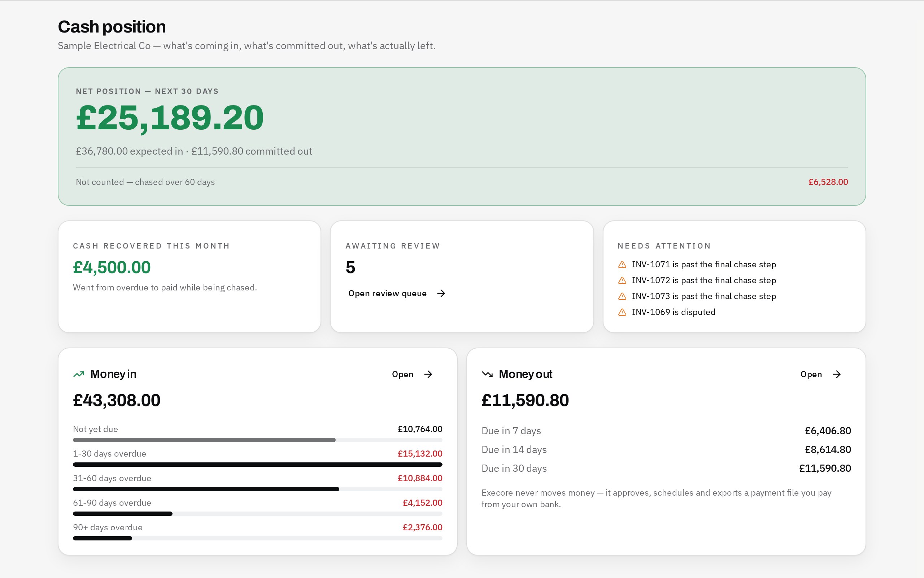Click the arrow icon on Money in card

[428, 374]
